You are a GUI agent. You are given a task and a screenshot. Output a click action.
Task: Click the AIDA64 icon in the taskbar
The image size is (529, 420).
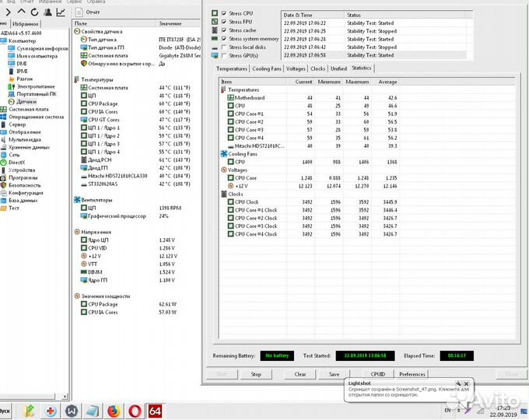point(155,411)
